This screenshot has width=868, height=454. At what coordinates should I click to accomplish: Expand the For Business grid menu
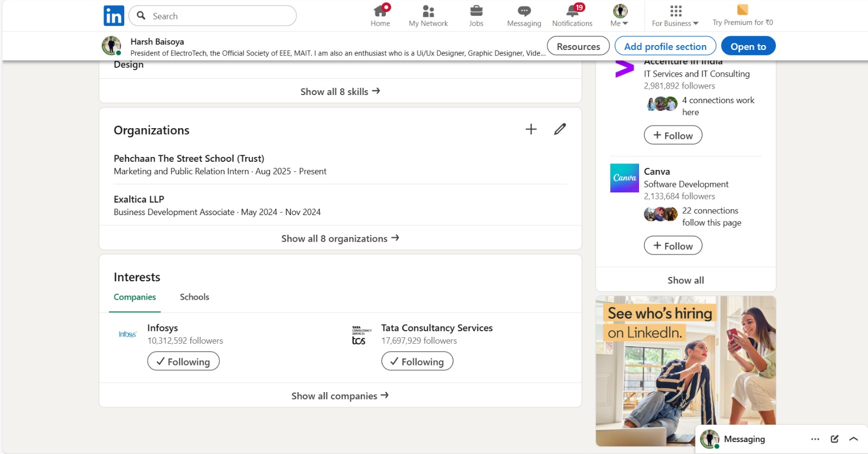[x=675, y=16]
